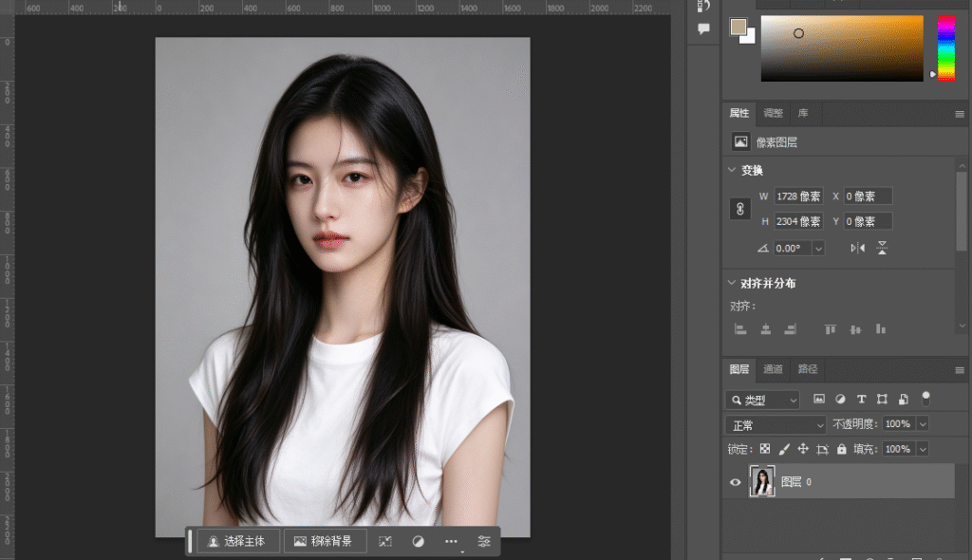972x560 pixels.
Task: Collapse the 对齐并分布 section
Action: (732, 283)
